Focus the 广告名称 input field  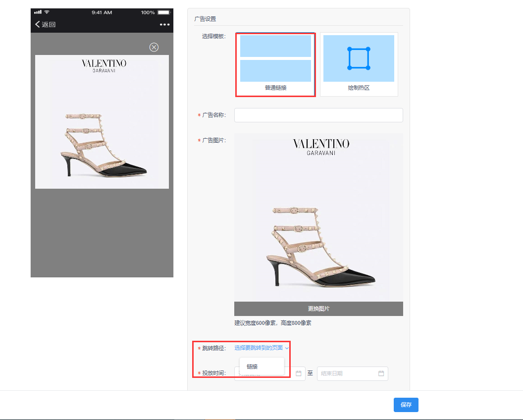(318, 115)
